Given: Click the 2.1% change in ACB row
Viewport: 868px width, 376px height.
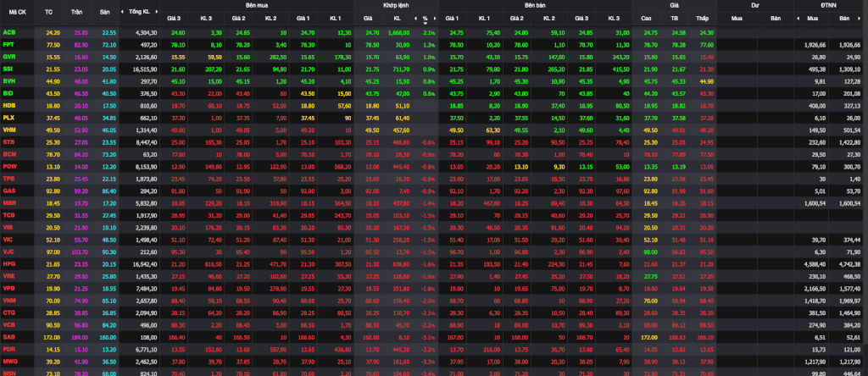Looking at the screenshot, I should [x=430, y=33].
